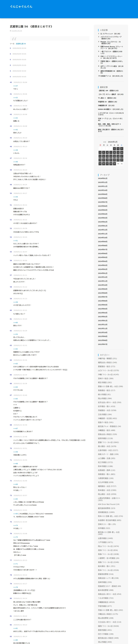Follow the >>74 anchor in post 75

coord(15,526)
